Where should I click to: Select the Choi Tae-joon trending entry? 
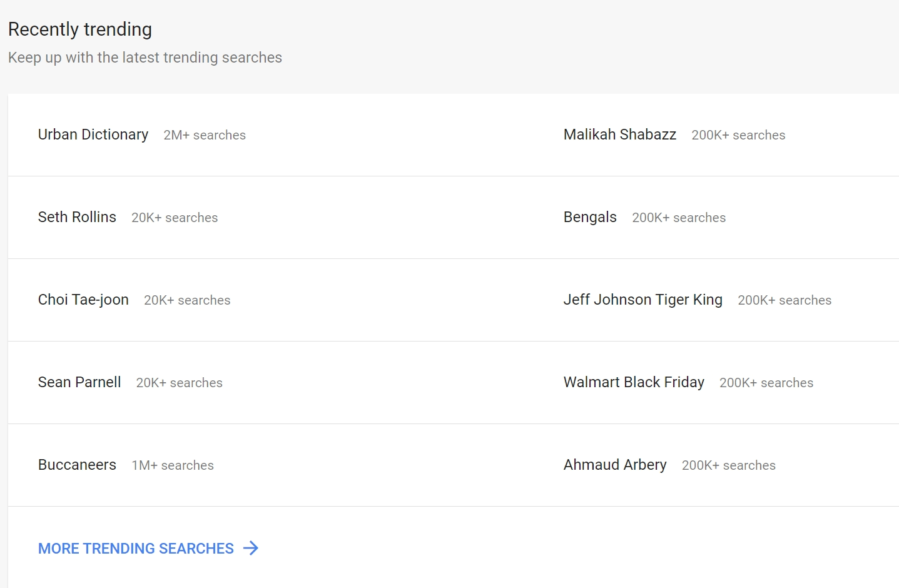(83, 300)
